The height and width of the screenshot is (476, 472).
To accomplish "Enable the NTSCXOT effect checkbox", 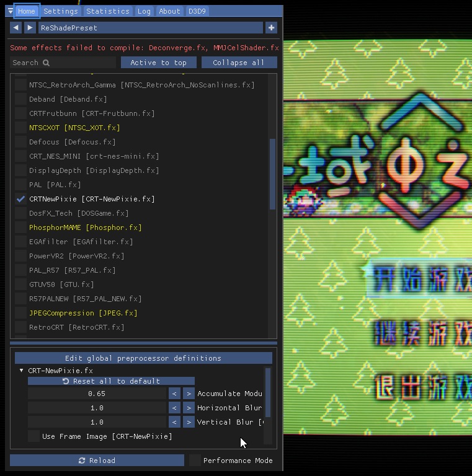I will point(20,128).
